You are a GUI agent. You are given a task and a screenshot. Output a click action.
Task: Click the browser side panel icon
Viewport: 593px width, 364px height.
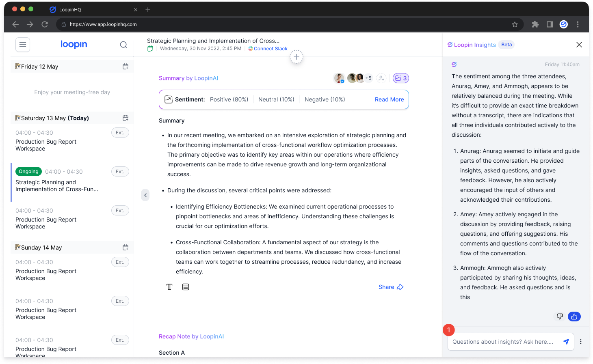tap(550, 24)
